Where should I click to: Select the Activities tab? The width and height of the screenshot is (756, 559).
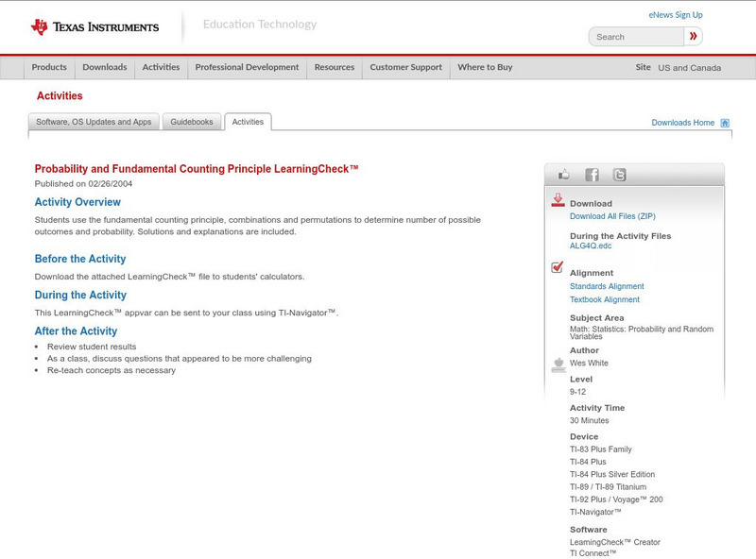click(x=248, y=122)
